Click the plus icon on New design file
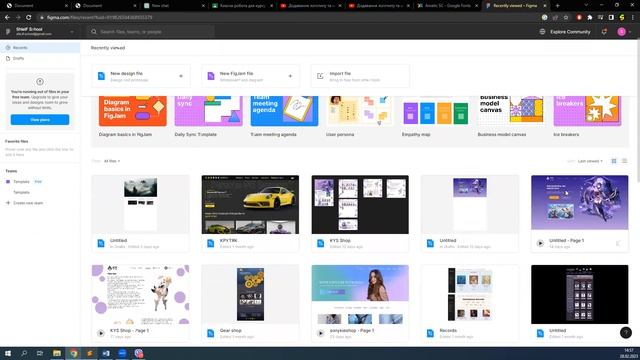640x360 pixels. tap(181, 76)
